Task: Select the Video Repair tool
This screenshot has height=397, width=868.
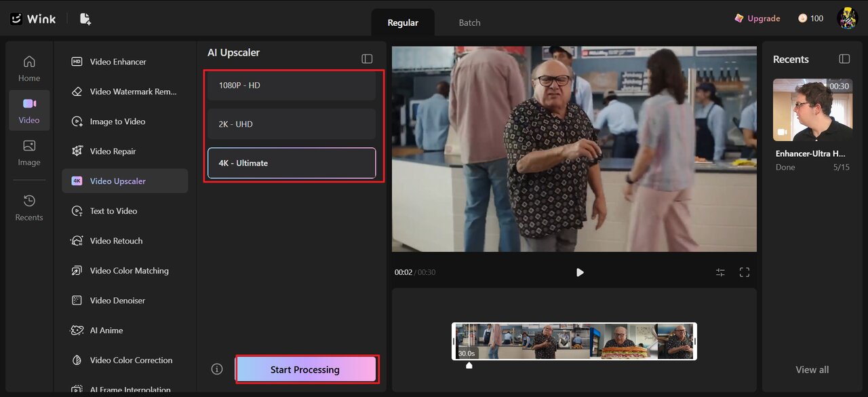Action: click(125, 151)
